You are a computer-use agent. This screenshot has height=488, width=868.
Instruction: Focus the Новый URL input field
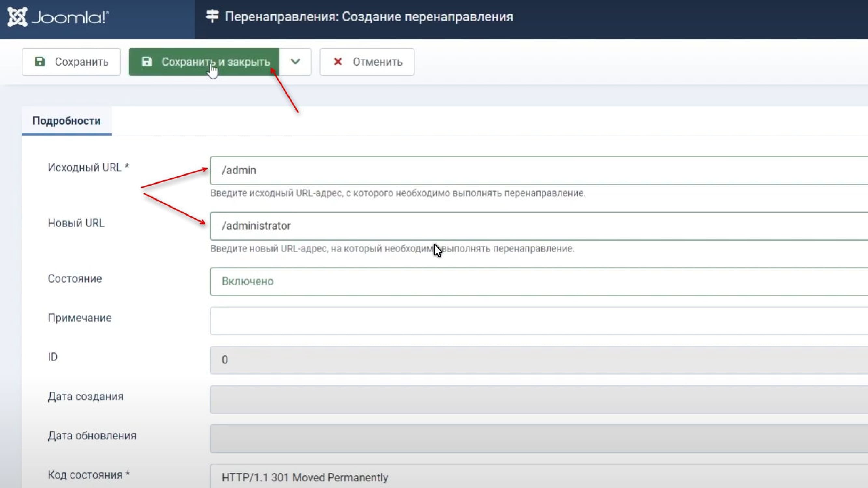[539, 226]
